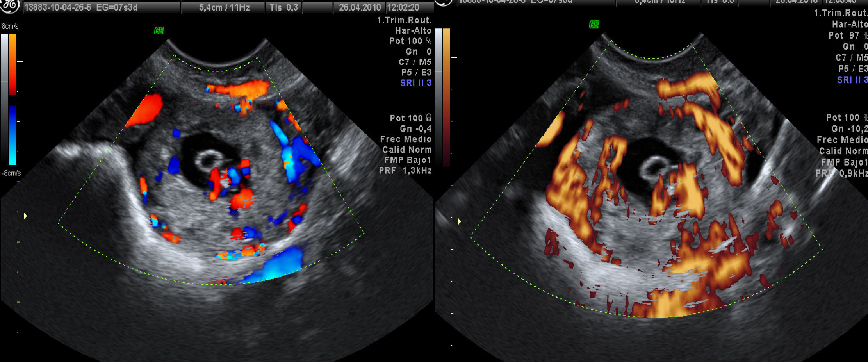Image resolution: width=868 pixels, height=362 pixels.
Task: Click the yellow baseline tick on the velocity scale
Action: [x=20, y=62]
